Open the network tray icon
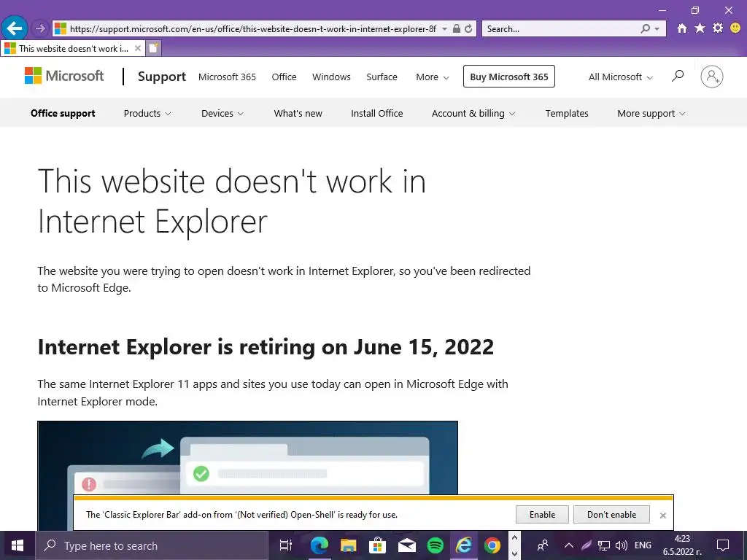 [604, 545]
